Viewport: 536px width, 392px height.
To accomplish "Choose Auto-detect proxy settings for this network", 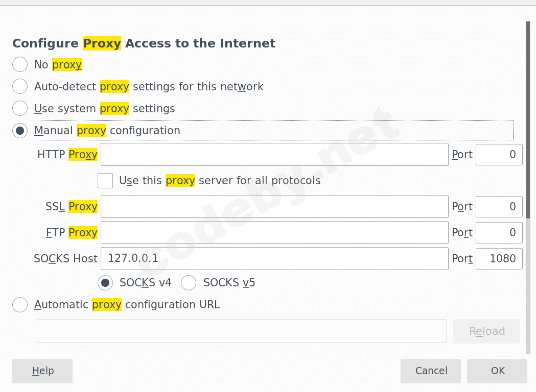I will tap(20, 87).
